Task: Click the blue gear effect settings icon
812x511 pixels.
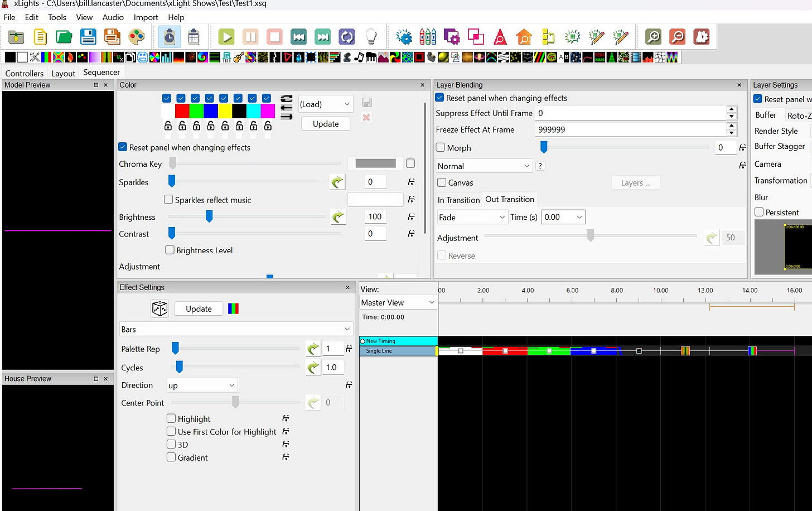Action: 404,37
